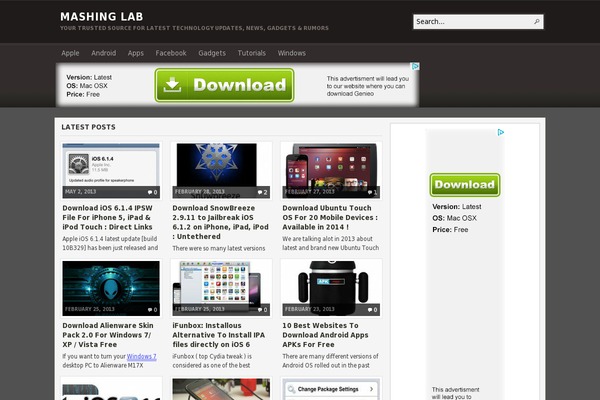The height and width of the screenshot is (400, 600).
Task: Click the SnowBreeze snowflake thumbnail
Action: pos(221,171)
